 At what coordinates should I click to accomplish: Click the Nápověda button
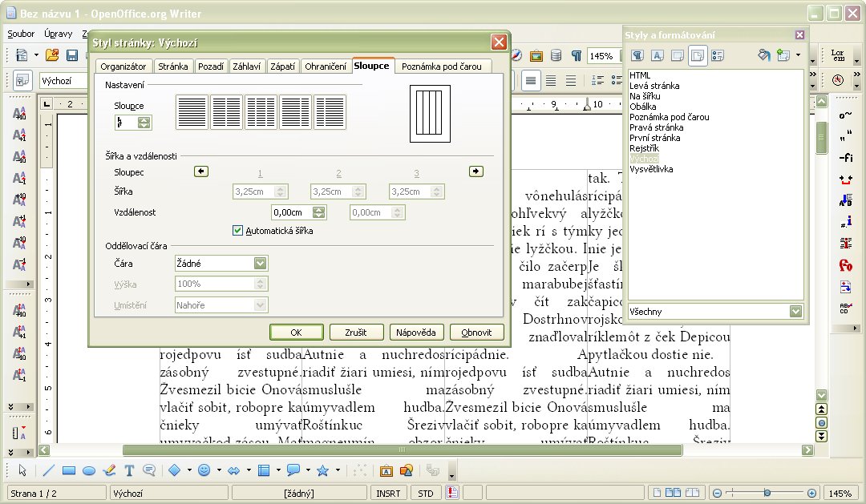(x=416, y=333)
